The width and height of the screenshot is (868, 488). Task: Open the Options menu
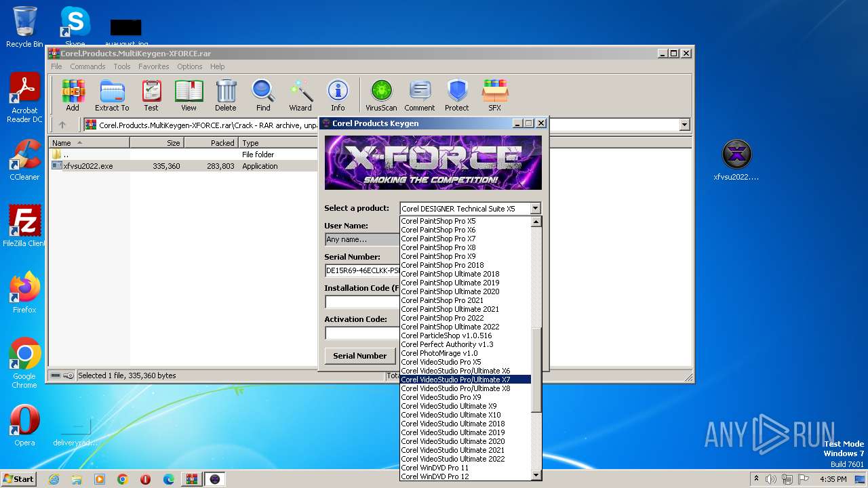point(190,66)
